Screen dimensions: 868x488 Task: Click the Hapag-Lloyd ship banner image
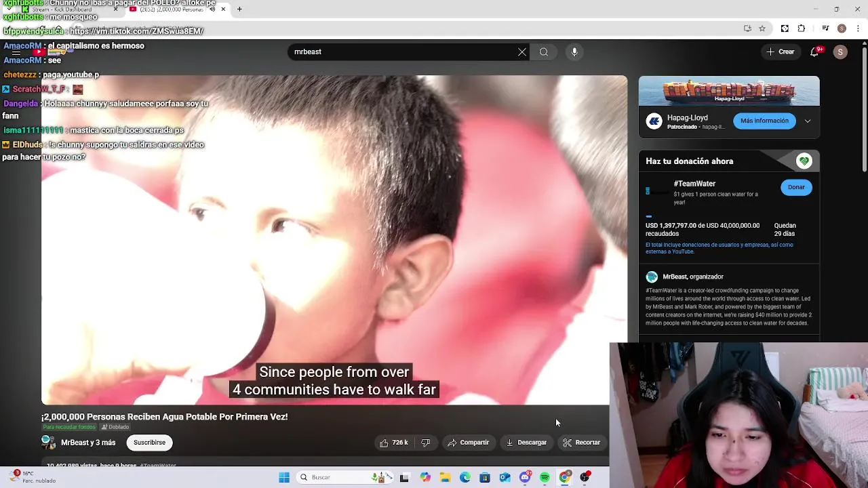[729, 91]
